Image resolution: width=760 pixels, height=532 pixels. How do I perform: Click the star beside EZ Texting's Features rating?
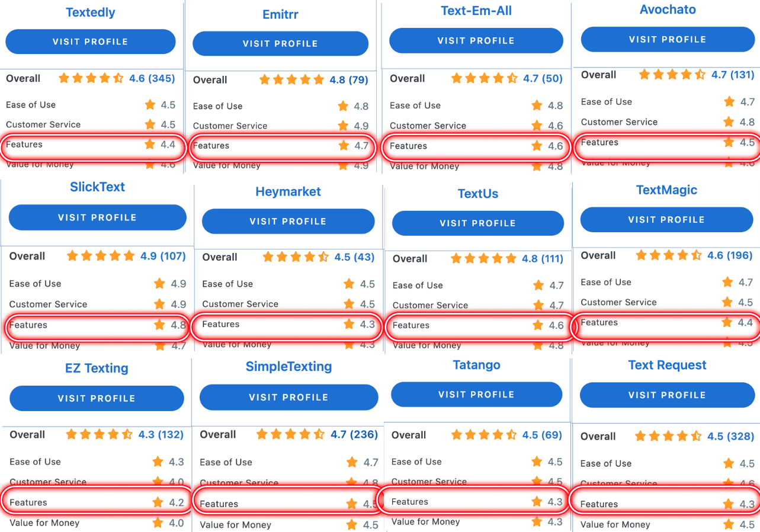[x=159, y=502]
